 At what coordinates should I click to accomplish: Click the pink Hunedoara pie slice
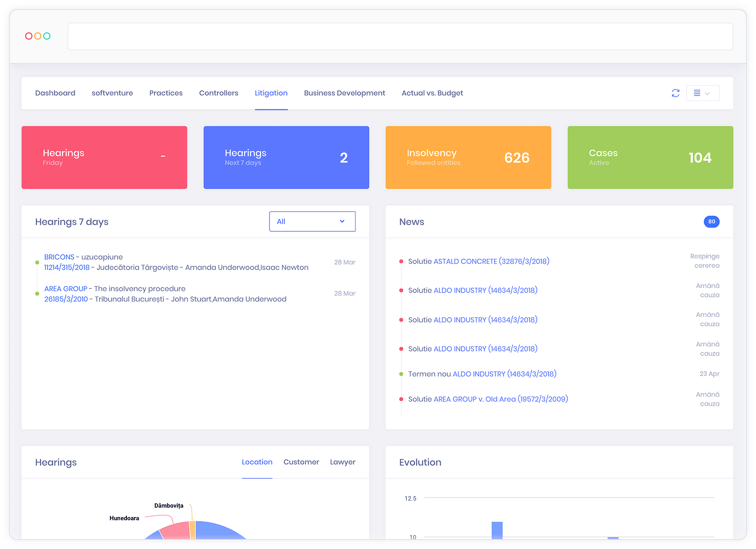(177, 531)
